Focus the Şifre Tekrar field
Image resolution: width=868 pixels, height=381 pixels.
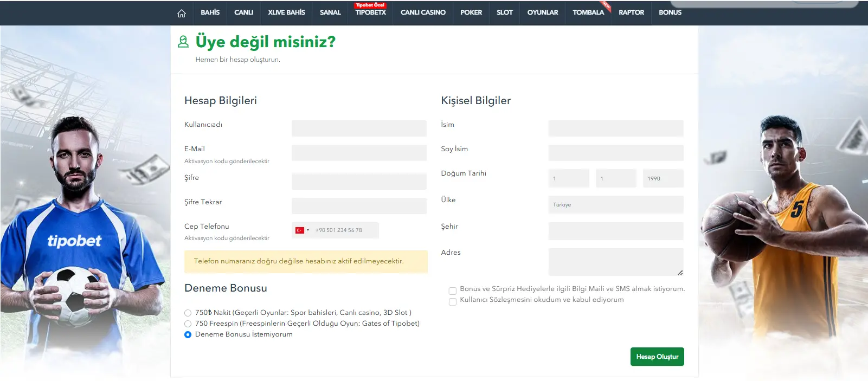coord(359,206)
